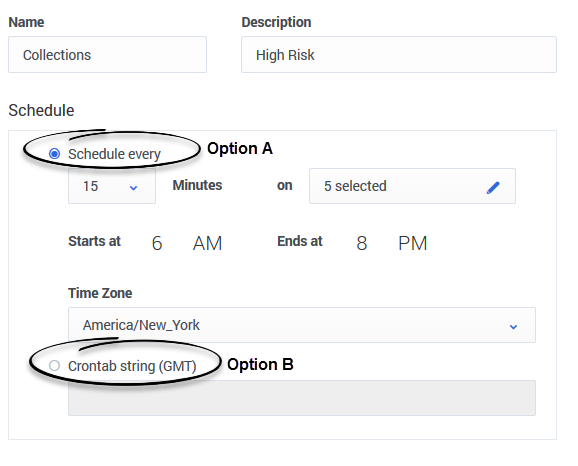578x466 pixels.
Task: Click the Description field with High Risk
Action: click(x=399, y=55)
